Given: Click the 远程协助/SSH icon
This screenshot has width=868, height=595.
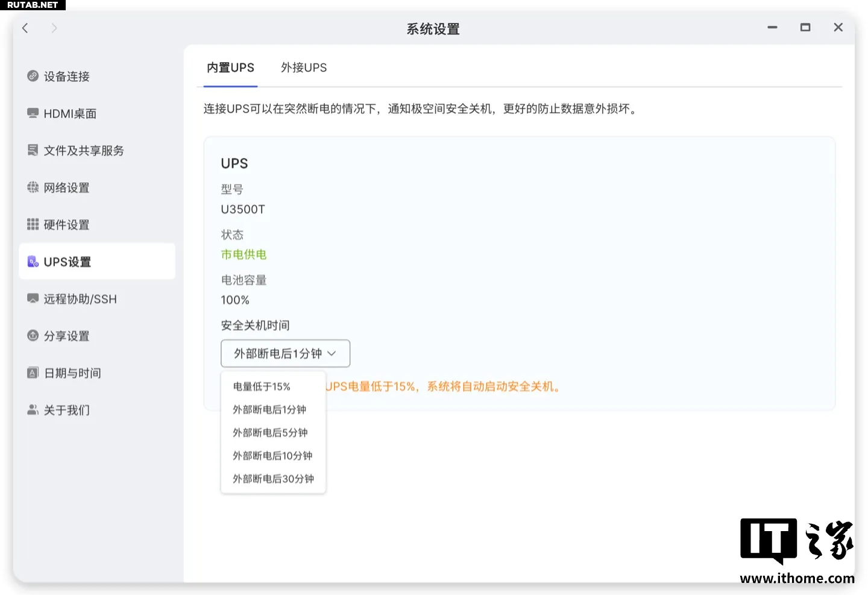Looking at the screenshot, I should click(33, 298).
